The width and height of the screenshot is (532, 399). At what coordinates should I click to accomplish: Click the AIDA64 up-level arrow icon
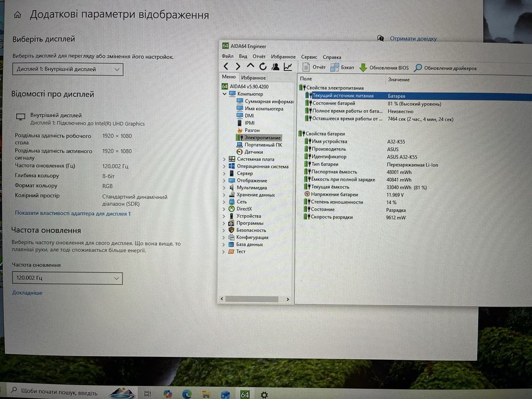coord(250,66)
